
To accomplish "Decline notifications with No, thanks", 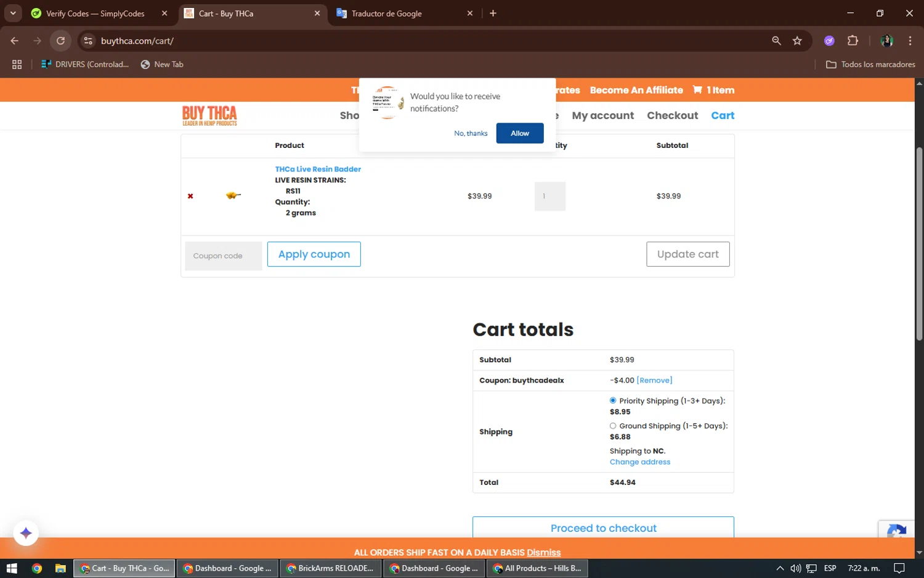I will (x=471, y=133).
